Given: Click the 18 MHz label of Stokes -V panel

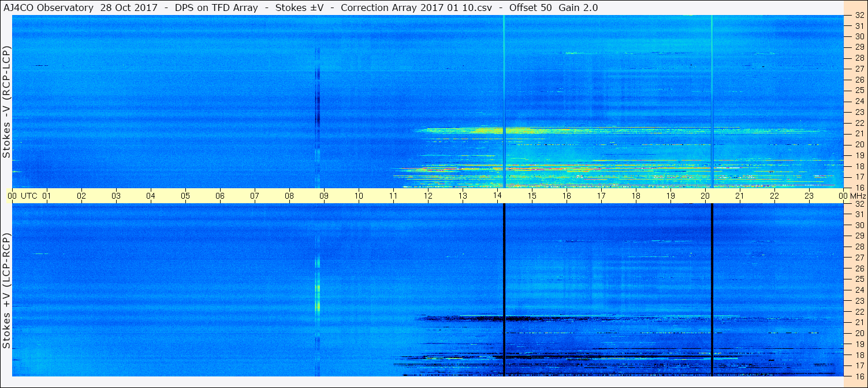Looking at the screenshot, I should point(859,166).
